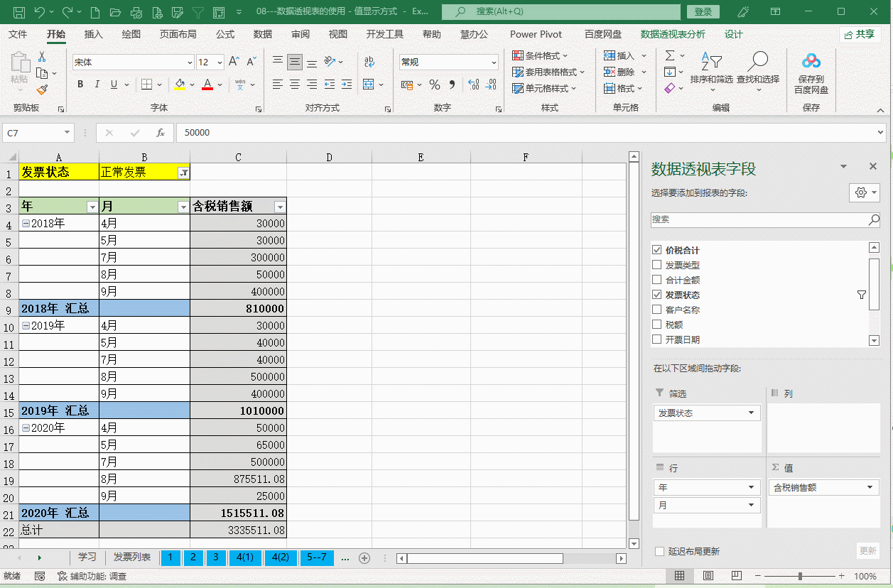Click the add new sheet plus icon
Image resolution: width=893 pixels, height=588 pixels.
pyautogui.click(x=364, y=558)
